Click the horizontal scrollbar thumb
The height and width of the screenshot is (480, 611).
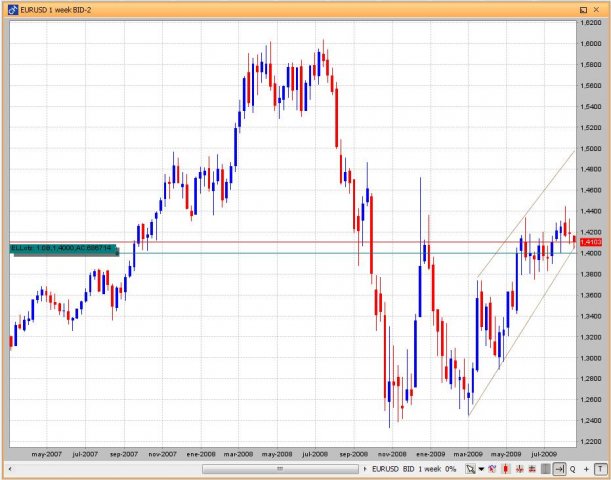280,469
